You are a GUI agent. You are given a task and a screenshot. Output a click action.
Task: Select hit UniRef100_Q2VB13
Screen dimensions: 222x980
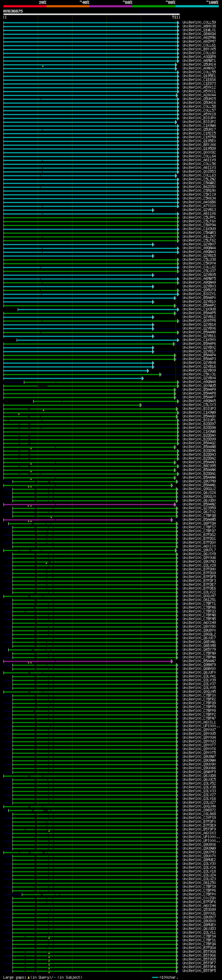coord(199,210)
